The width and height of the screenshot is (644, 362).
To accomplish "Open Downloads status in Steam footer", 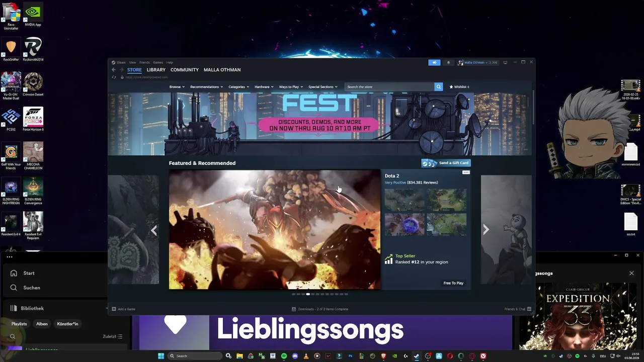I will coord(320,309).
